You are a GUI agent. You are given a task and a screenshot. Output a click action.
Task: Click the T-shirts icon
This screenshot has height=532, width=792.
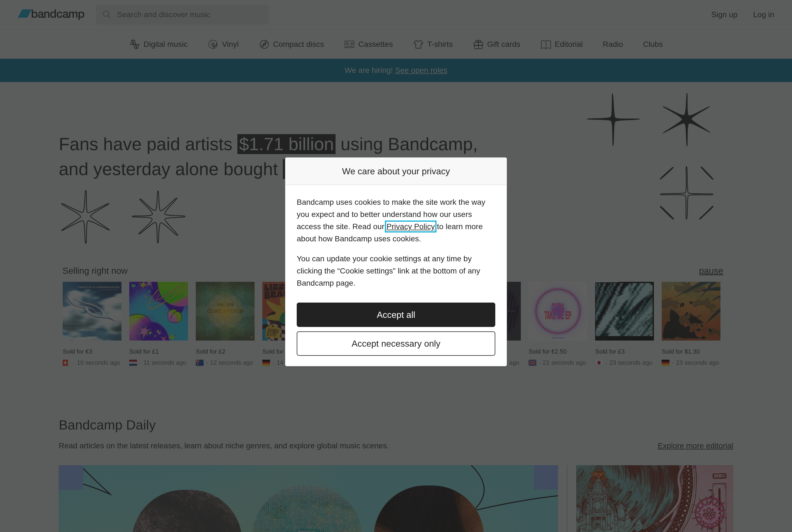pos(418,44)
